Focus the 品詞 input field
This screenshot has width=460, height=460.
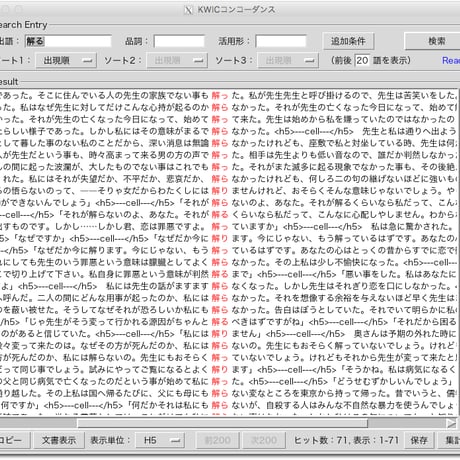(179, 41)
